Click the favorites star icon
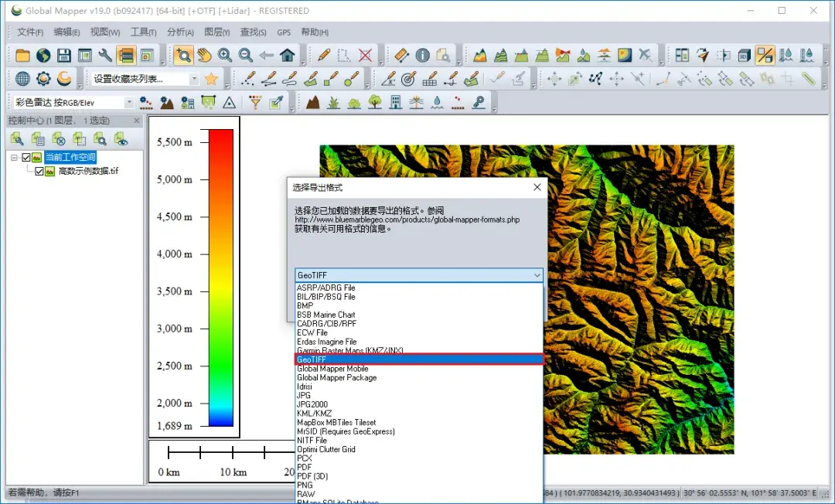This screenshot has width=835, height=504. pyautogui.click(x=211, y=79)
